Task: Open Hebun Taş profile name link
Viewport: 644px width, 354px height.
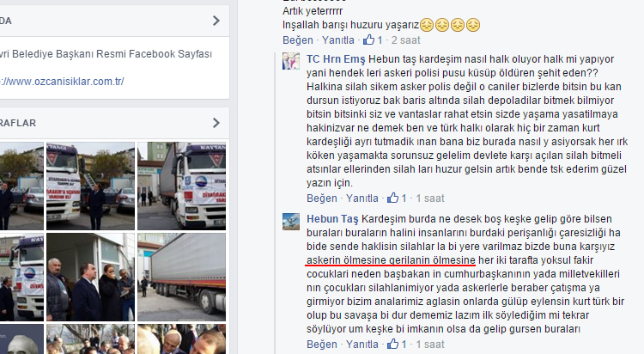Action: [332, 219]
